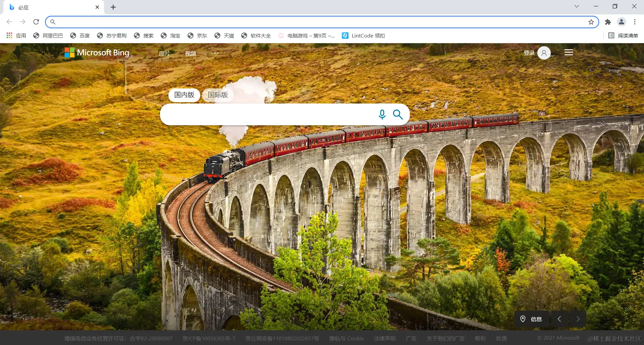Click the browser back arrow
This screenshot has height=345, width=644.
[9, 22]
